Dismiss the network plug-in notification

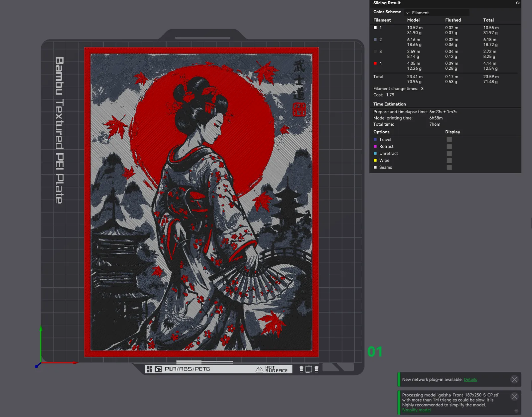514,379
